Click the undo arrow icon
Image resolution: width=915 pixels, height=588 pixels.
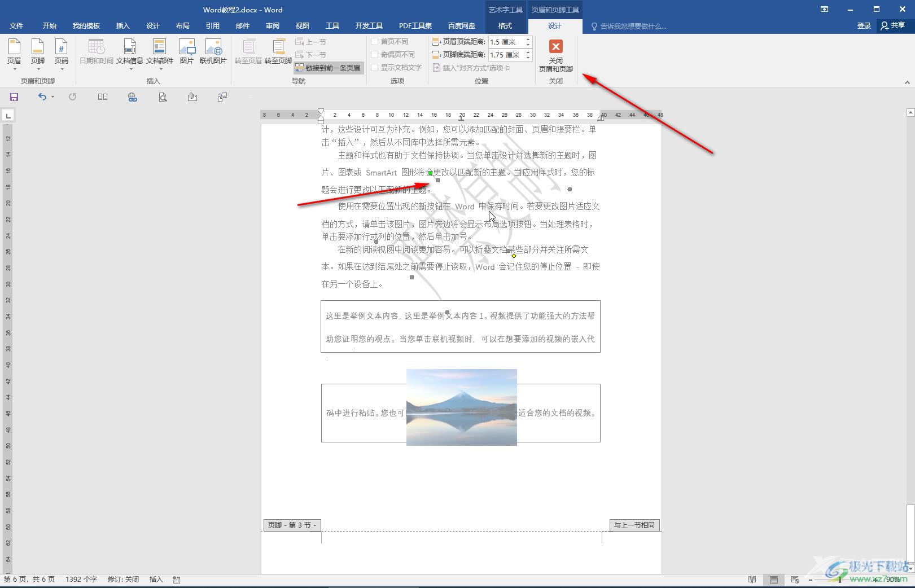tap(42, 97)
